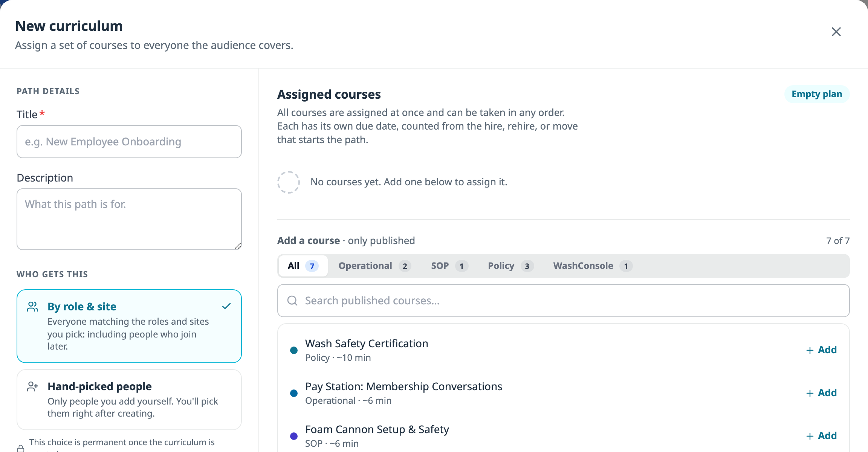The height and width of the screenshot is (452, 868).
Task: Click the 'Policy · ~10 min' detail text
Action: tap(338, 358)
